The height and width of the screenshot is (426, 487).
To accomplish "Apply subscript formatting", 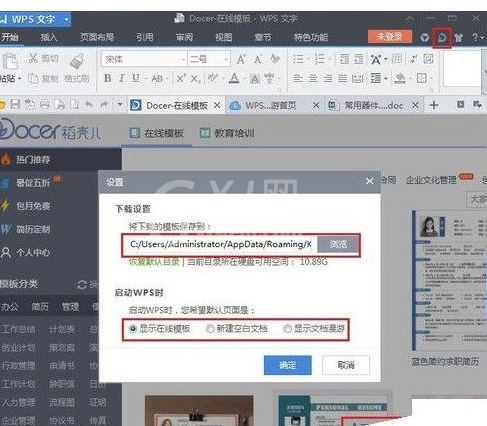I will [195, 79].
